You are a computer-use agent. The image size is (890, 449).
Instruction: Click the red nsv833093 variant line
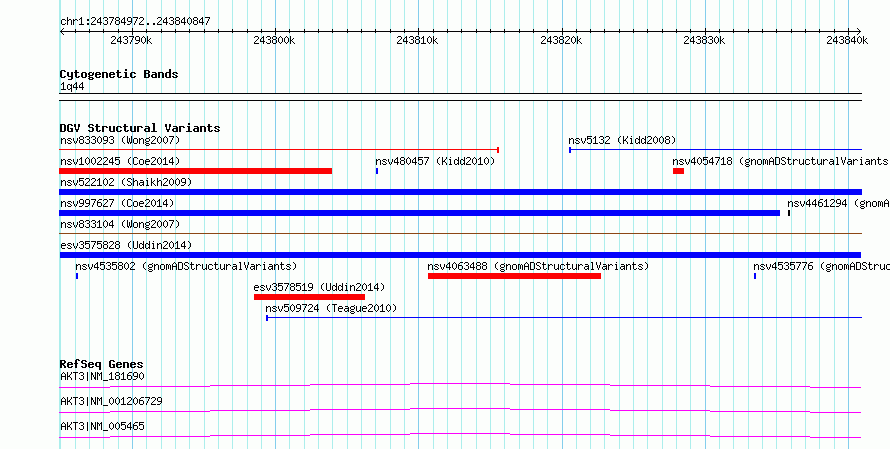tap(279, 150)
